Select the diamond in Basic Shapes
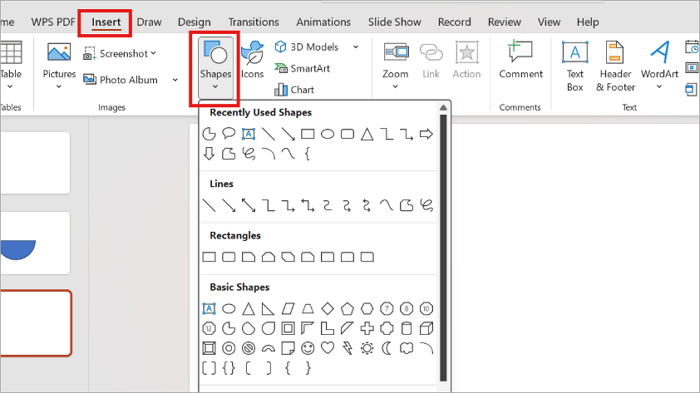Screen dimensions: 700x393 328,309
